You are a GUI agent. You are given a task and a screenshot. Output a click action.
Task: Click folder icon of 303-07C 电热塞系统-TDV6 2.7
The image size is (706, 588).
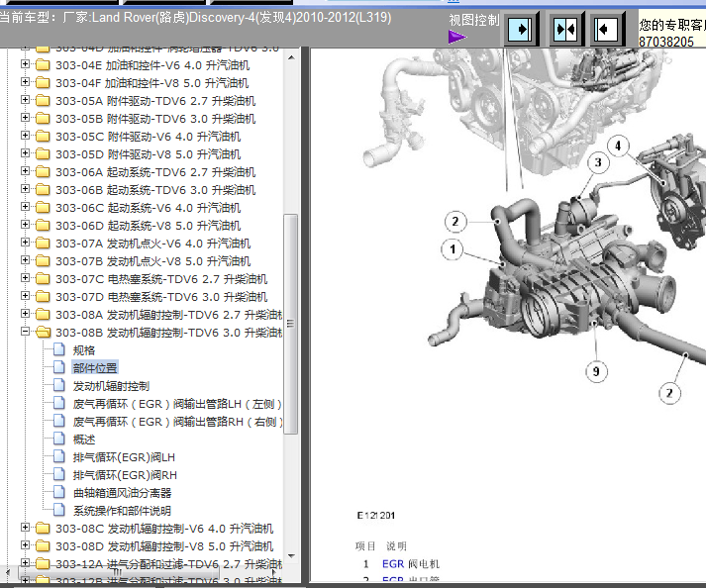[43, 279]
